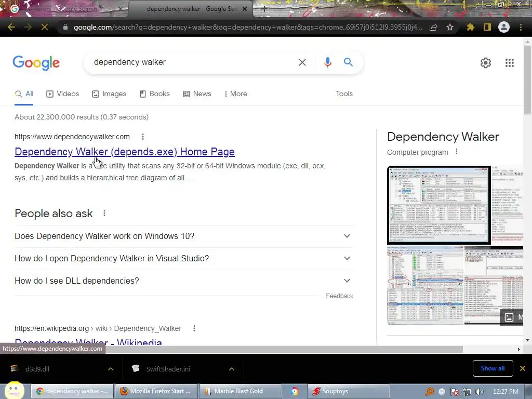Select the All results tab

point(24,94)
